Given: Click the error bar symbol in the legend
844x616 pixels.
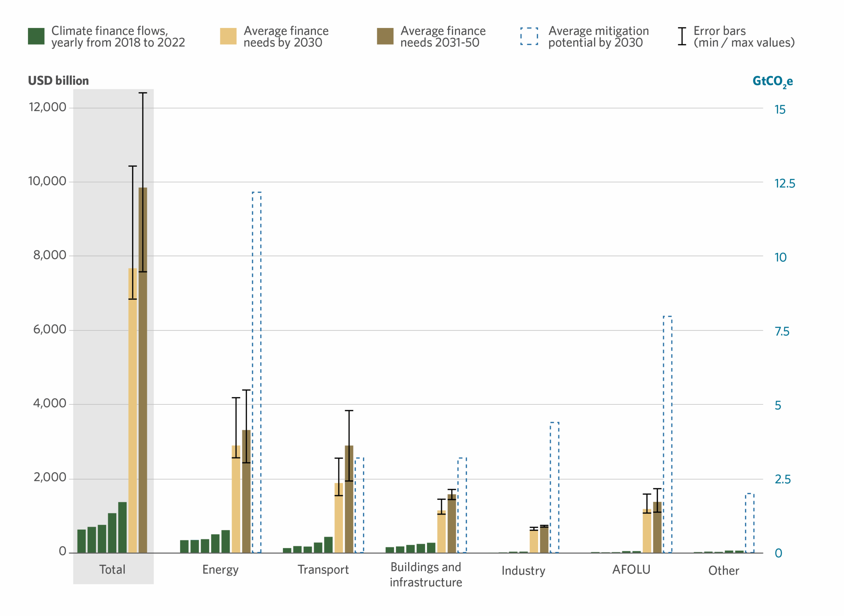Looking at the screenshot, I should (682, 36).
